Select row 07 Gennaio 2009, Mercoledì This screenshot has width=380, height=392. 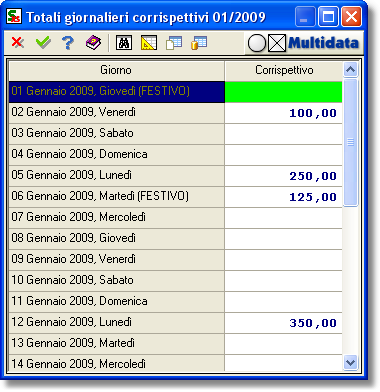click(117, 218)
